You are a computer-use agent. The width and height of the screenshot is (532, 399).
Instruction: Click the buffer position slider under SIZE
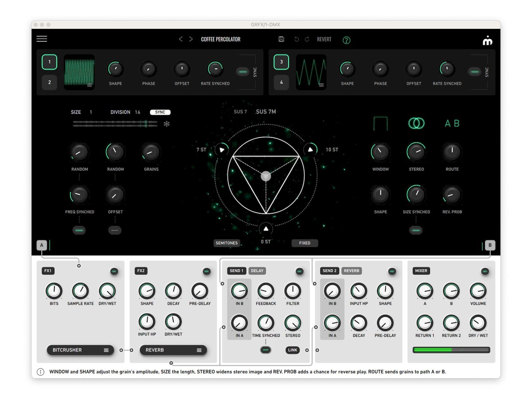115,124
